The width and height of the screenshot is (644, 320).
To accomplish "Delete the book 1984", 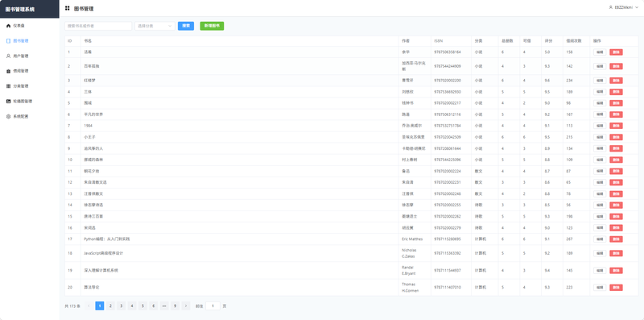I will (x=616, y=126).
